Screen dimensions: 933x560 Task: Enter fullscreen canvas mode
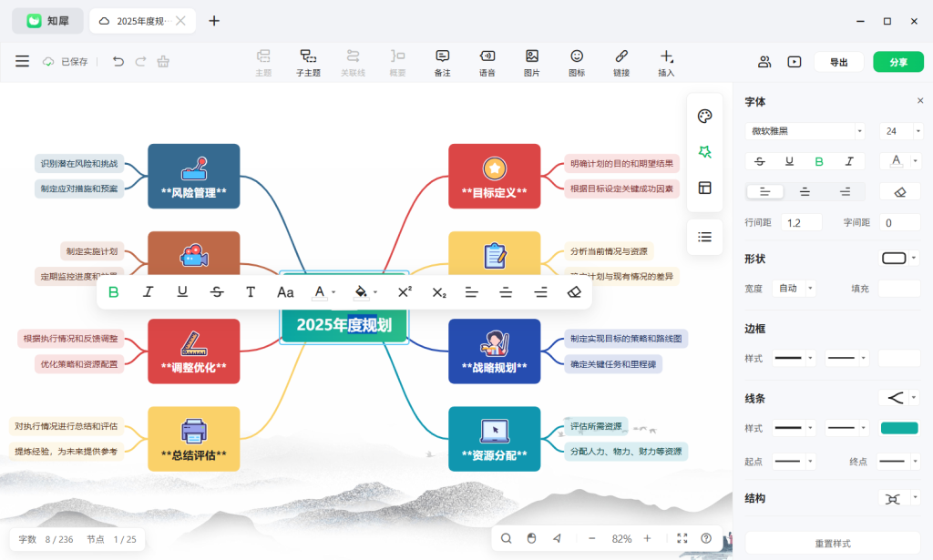(682, 538)
